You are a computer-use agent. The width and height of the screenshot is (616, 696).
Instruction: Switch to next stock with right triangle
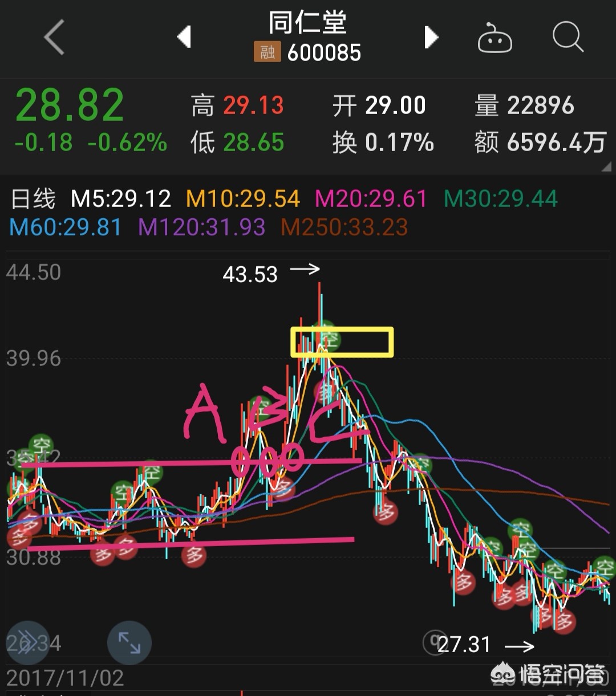pyautogui.click(x=431, y=38)
